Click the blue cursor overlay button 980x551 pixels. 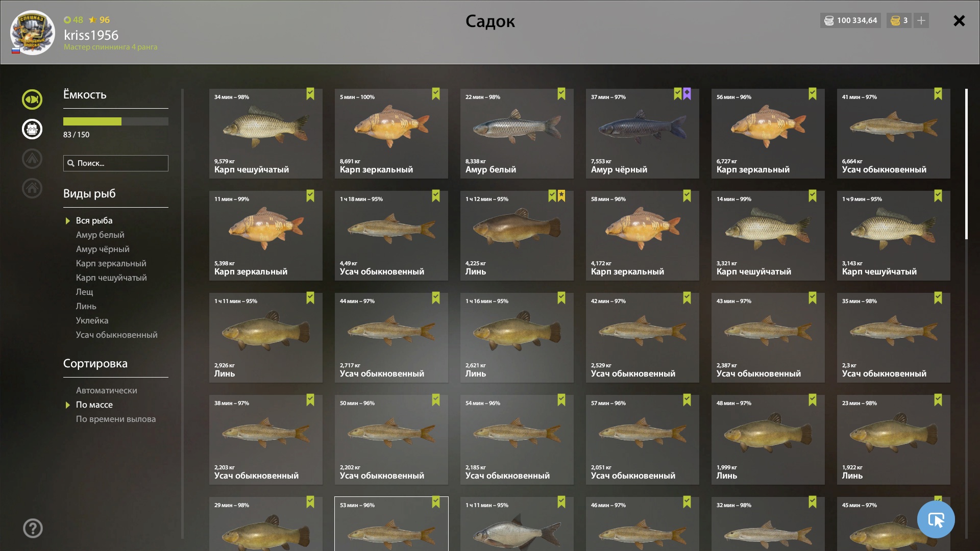click(x=936, y=519)
